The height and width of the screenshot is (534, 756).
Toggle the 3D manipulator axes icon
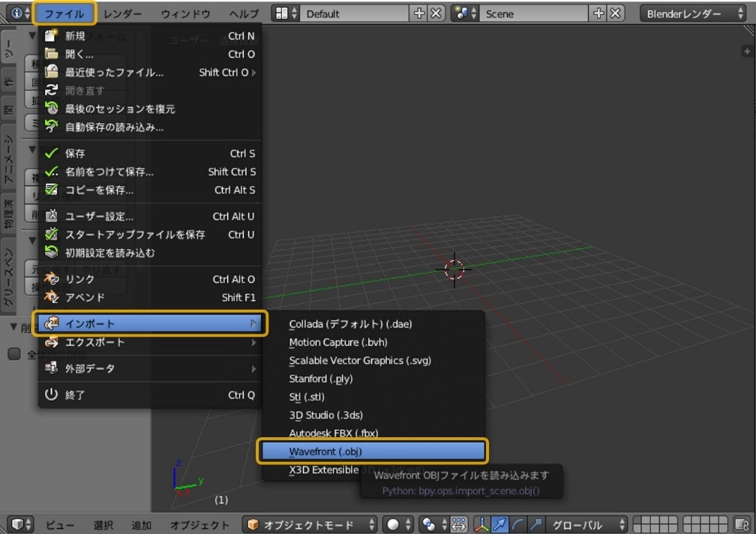tap(482, 524)
